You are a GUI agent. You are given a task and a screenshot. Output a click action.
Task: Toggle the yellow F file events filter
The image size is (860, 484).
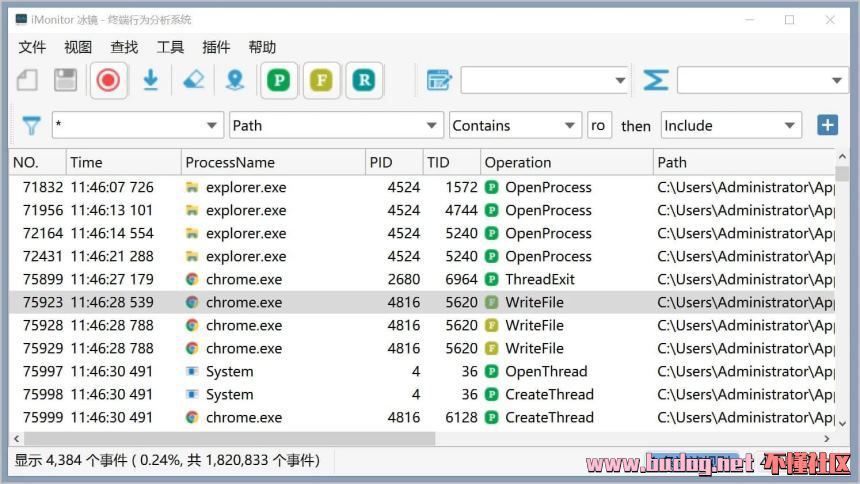322,81
